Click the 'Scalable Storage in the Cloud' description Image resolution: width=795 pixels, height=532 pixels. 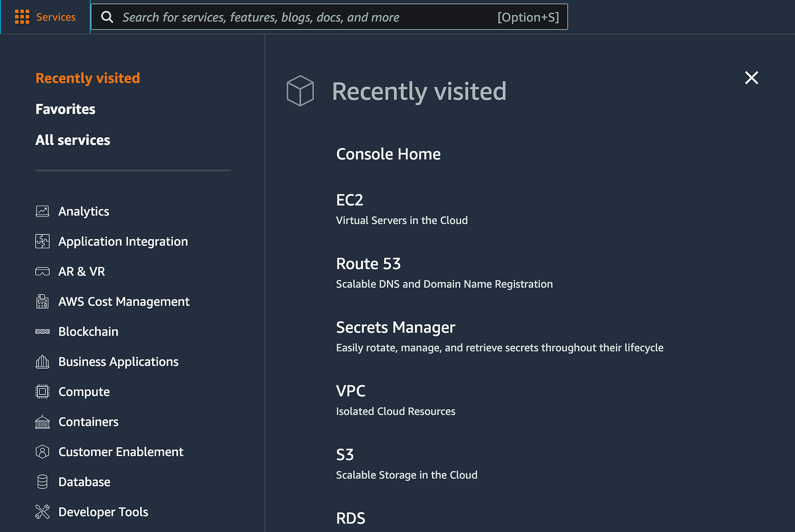[x=406, y=475]
